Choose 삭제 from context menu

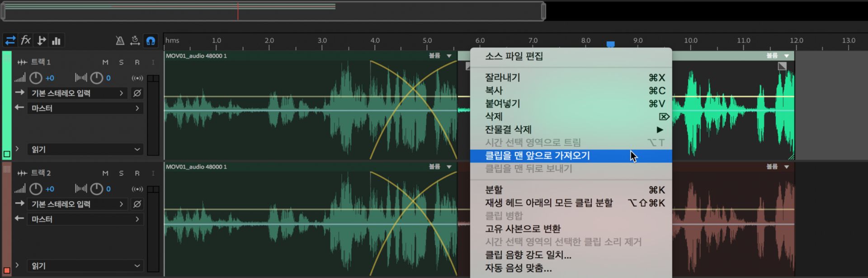(571, 117)
